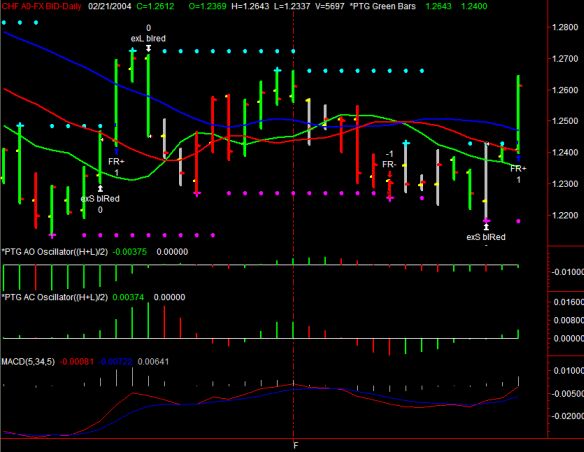Select the MACD(5,34,5) indicator title
Image resolution: width=584 pixels, height=452 pixels.
[28, 362]
